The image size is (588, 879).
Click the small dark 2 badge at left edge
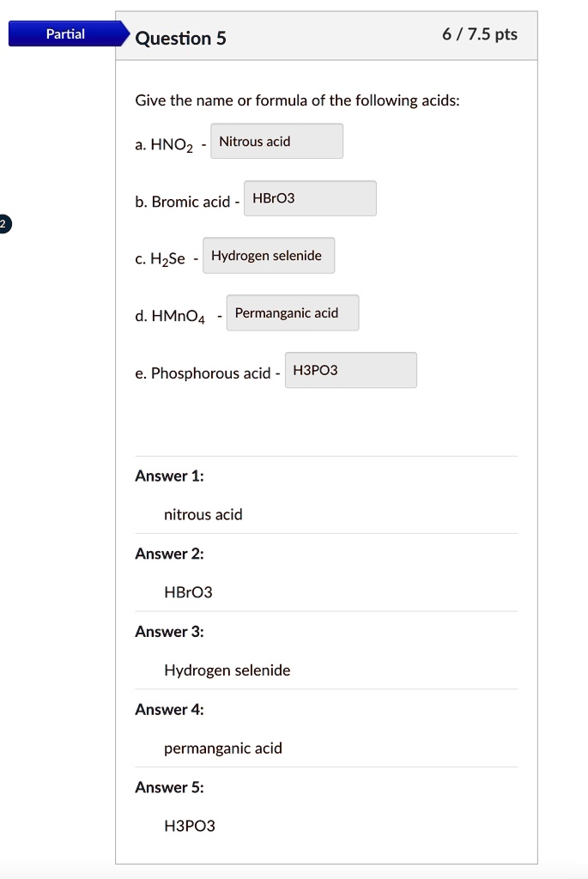coord(3,225)
